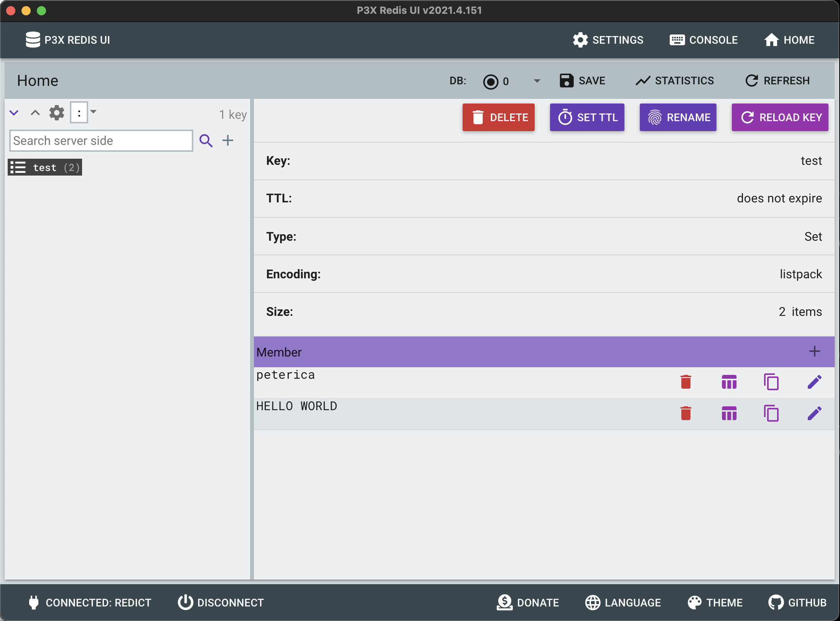Select the test key in tree

[45, 168]
